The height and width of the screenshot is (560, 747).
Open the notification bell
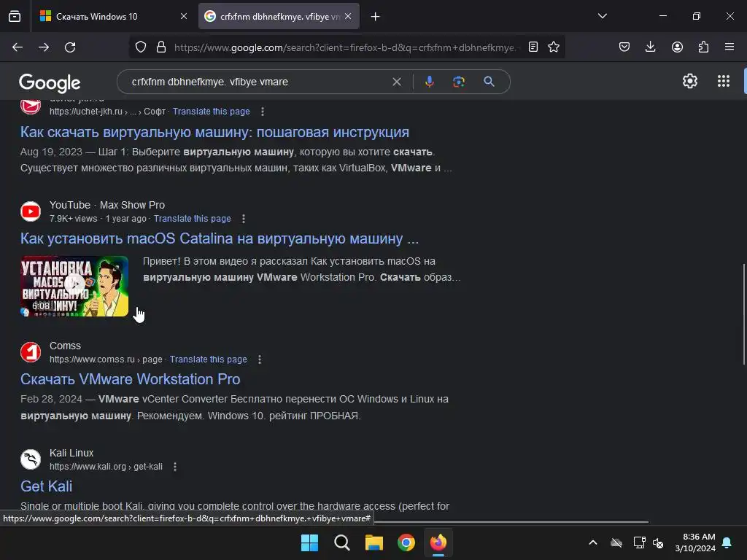[x=727, y=542]
